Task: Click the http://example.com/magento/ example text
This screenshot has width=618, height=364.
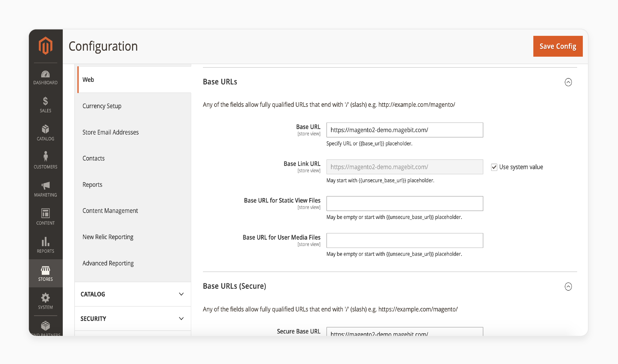Action: 416,105
